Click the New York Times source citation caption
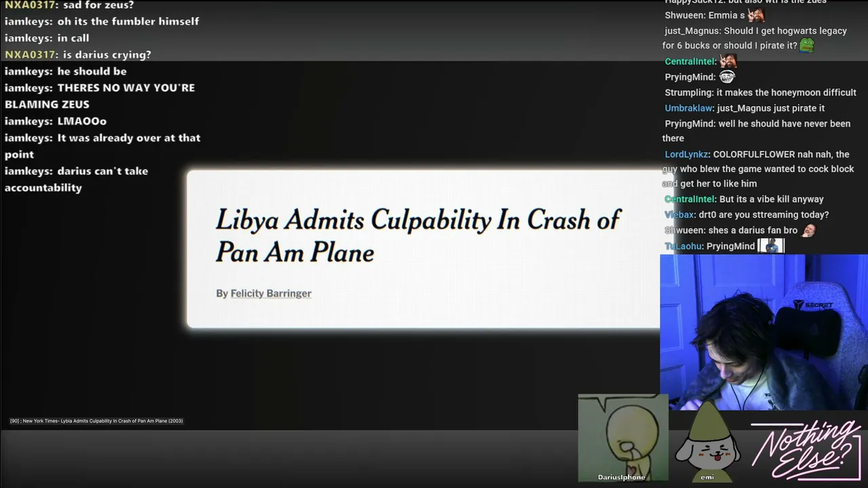 tap(96, 421)
